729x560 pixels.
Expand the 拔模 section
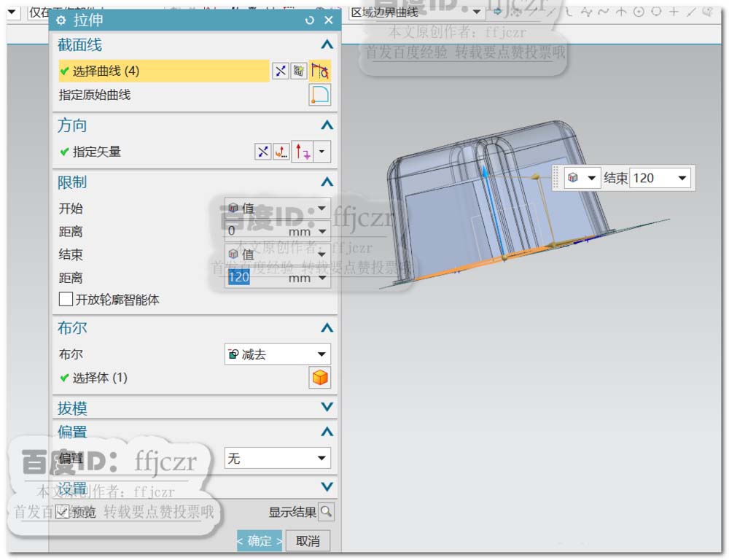(x=327, y=407)
